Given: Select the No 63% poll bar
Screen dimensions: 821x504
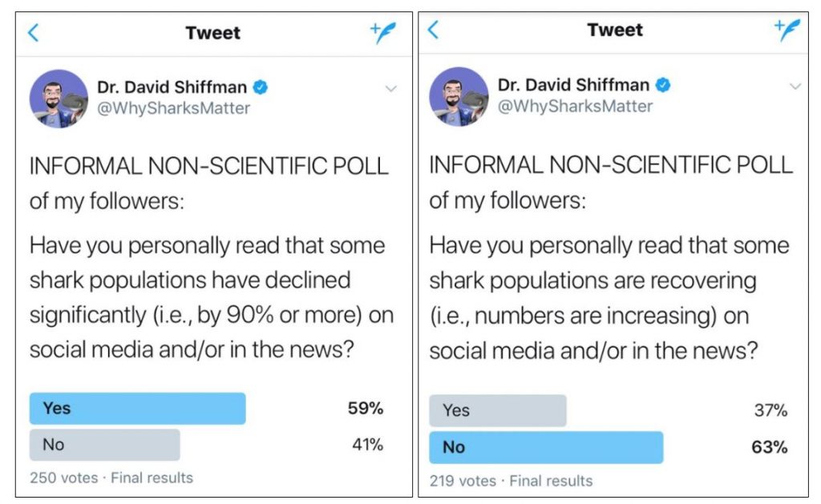Looking at the screenshot, I should pyautogui.click(x=546, y=447).
